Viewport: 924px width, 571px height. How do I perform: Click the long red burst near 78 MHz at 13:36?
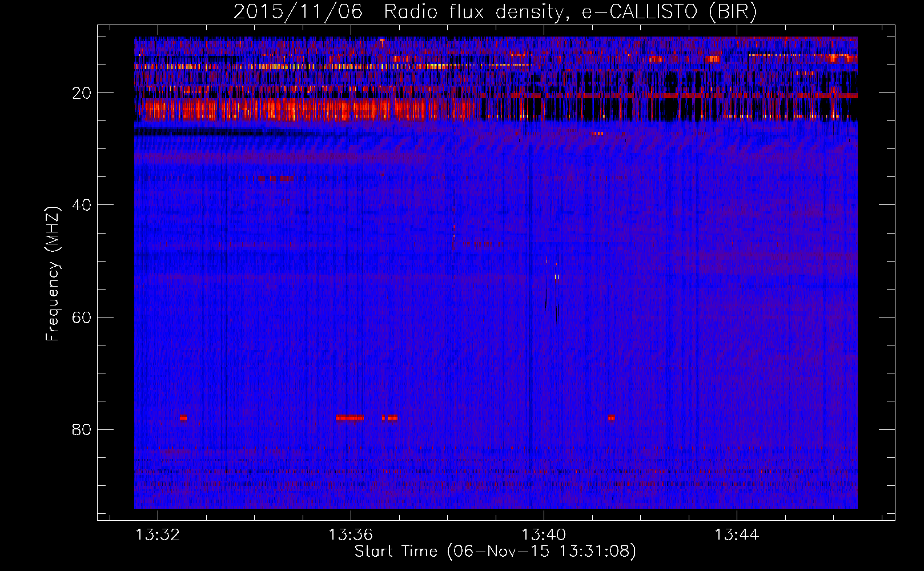click(349, 417)
